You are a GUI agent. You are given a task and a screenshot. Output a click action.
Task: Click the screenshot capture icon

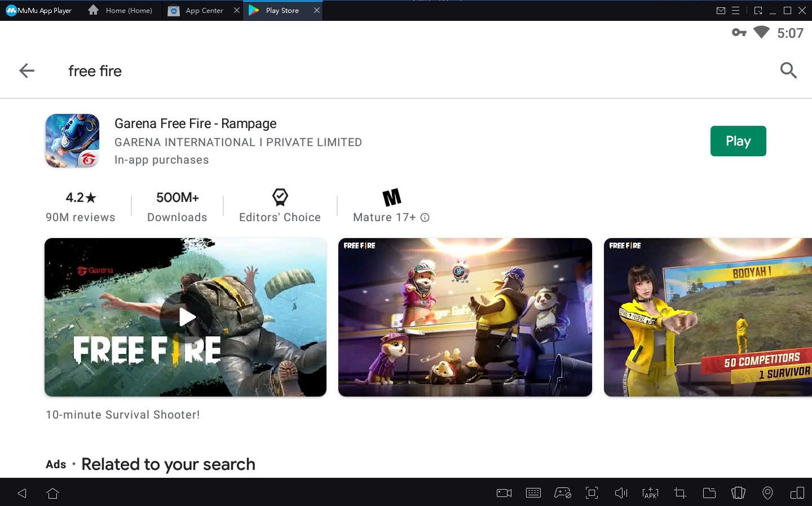tap(592, 493)
